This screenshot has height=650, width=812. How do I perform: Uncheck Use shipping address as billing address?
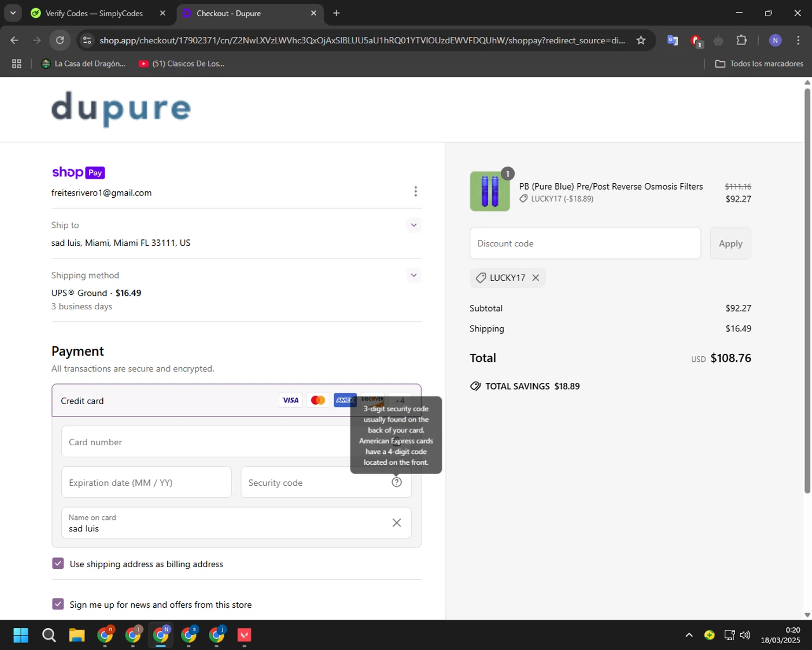coord(58,563)
